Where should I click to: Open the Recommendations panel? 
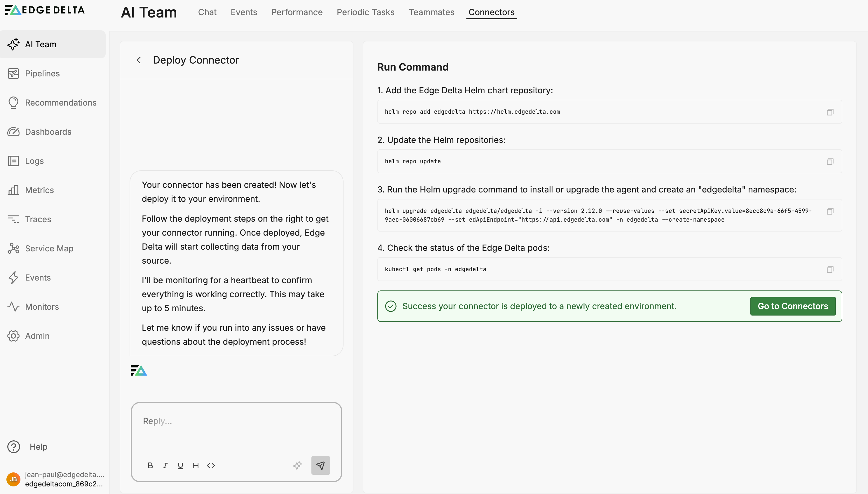pos(61,102)
